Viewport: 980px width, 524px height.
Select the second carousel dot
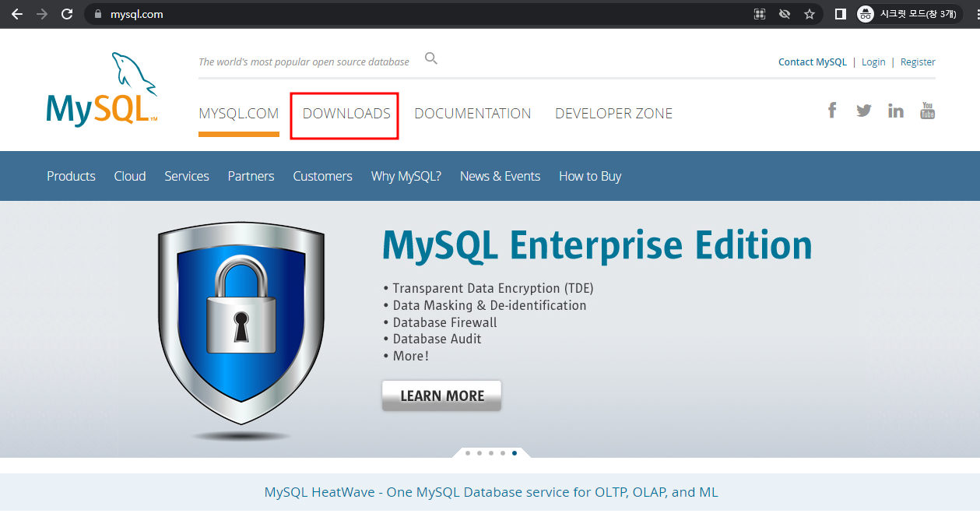click(x=479, y=452)
